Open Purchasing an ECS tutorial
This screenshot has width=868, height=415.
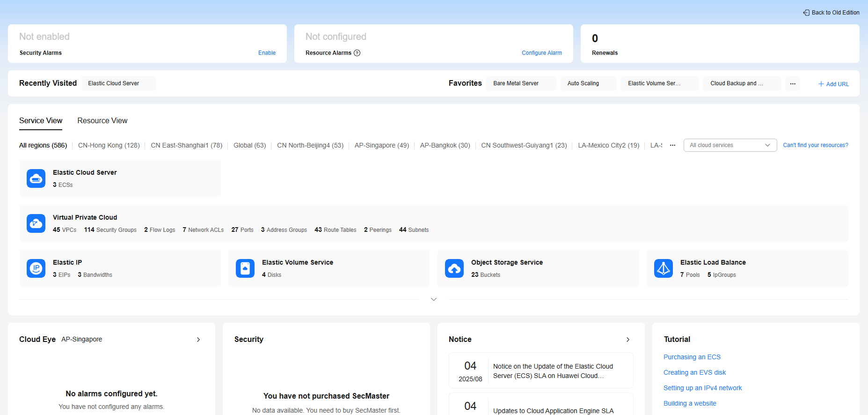[x=692, y=357]
